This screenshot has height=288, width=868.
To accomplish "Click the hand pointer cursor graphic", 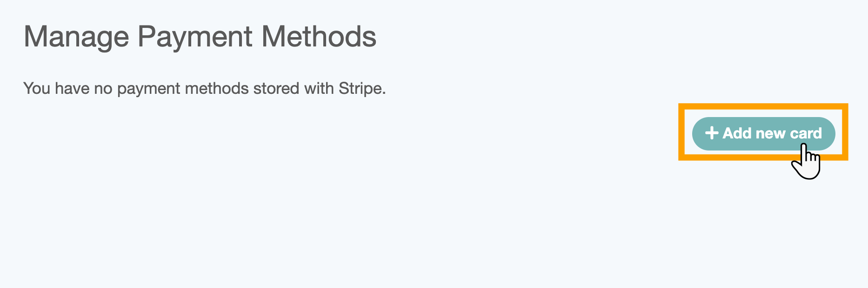I will click(807, 161).
